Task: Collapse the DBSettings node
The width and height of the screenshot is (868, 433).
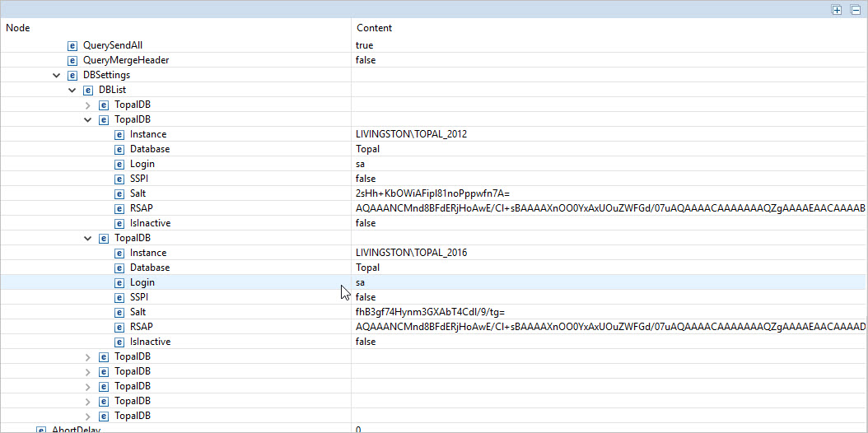Action: click(x=57, y=75)
